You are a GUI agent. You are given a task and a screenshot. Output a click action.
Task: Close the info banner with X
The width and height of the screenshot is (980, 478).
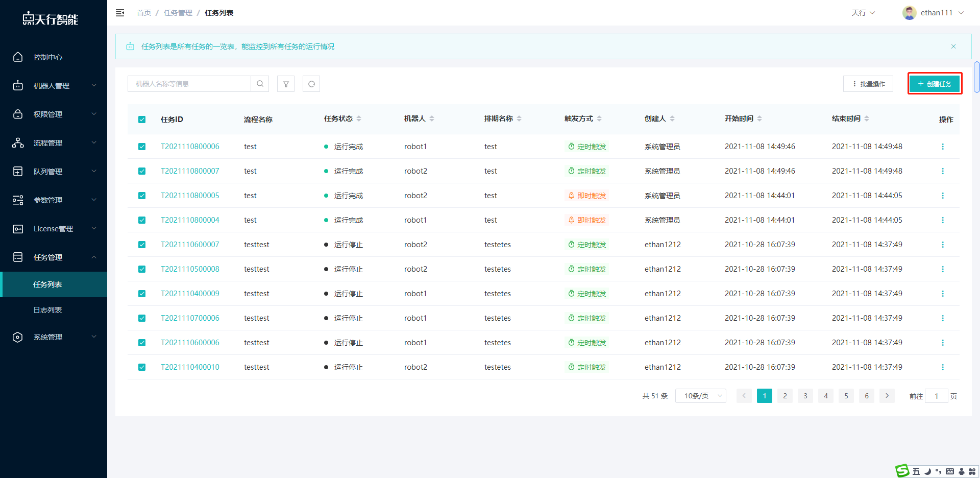pos(953,46)
